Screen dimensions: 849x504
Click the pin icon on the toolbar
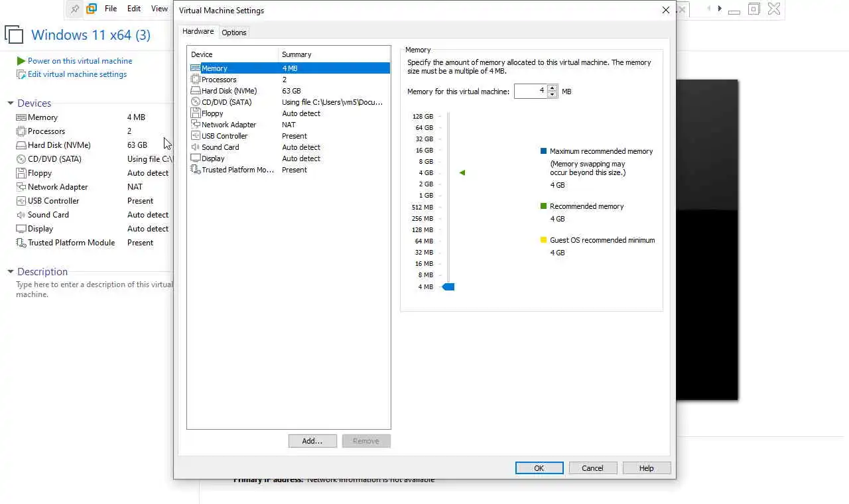(x=75, y=9)
